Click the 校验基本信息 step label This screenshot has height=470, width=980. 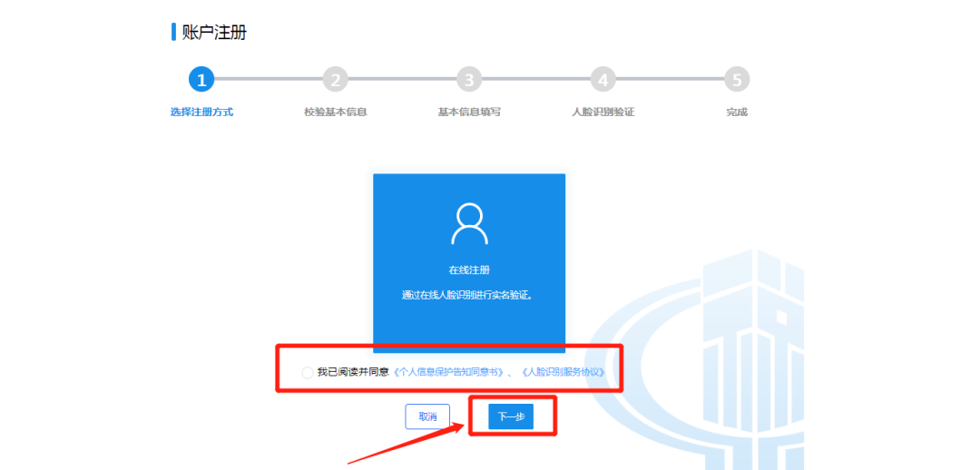pos(335,113)
